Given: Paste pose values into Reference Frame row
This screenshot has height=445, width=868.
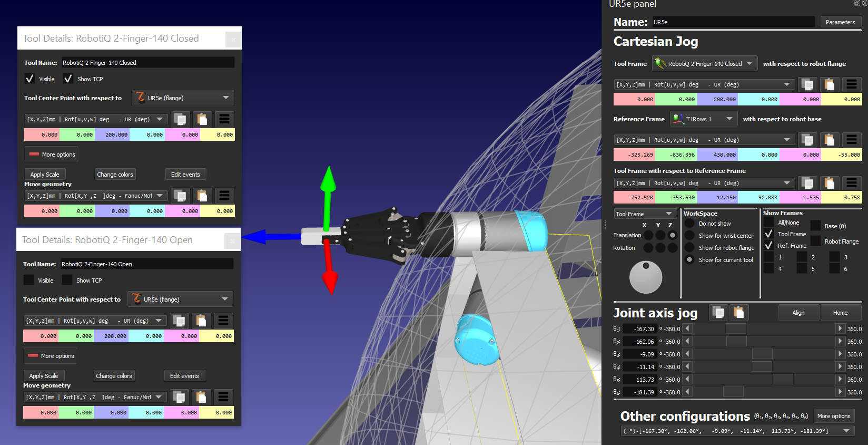Looking at the screenshot, I should coord(829,140).
